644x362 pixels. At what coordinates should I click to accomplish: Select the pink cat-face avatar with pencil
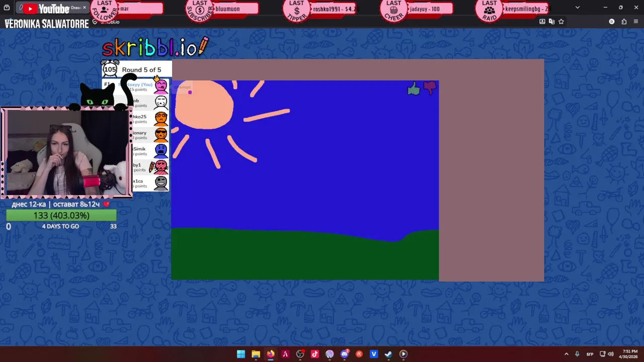pyautogui.click(x=160, y=166)
